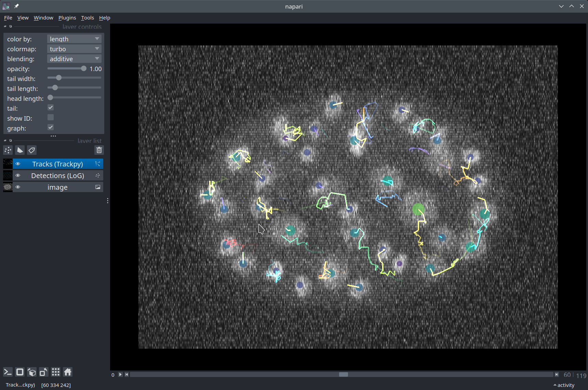This screenshot has height=390, width=588.
Task: Expand the activity button
Action: (x=564, y=385)
